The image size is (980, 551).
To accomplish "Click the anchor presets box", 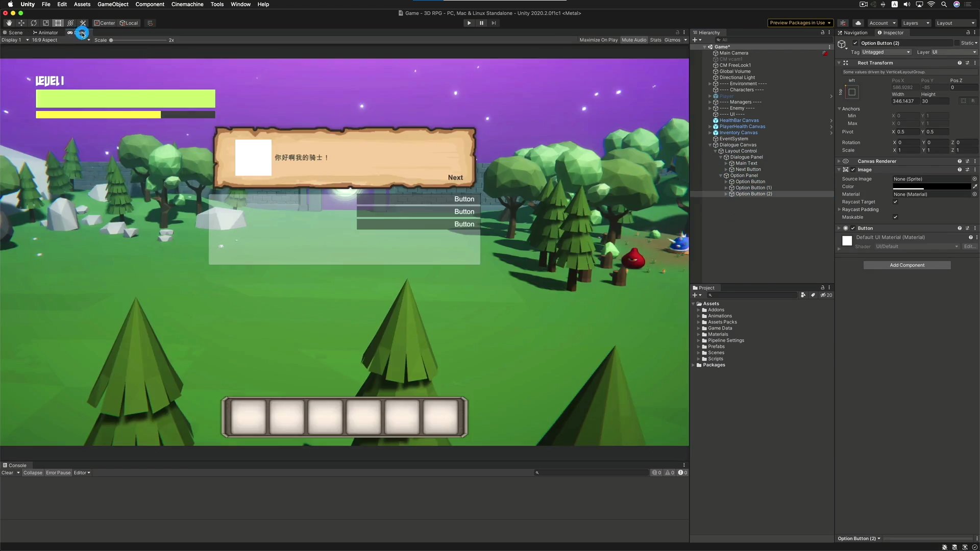I will [852, 92].
